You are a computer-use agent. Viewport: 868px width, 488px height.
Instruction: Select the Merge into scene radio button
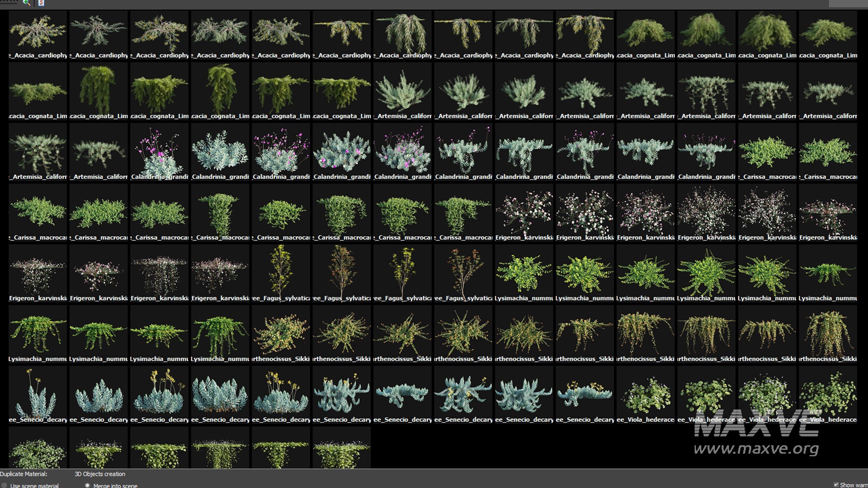tap(87, 485)
